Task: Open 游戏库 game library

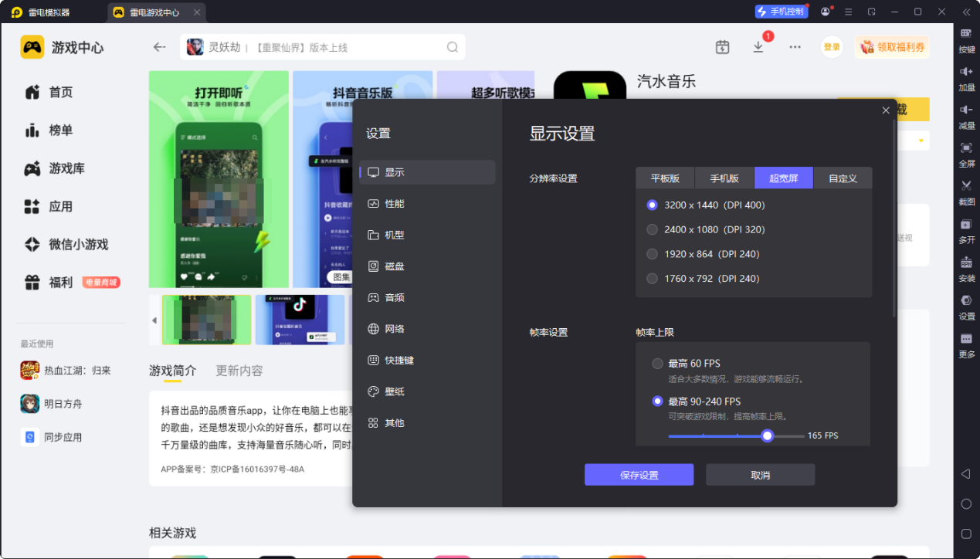Action: point(56,168)
